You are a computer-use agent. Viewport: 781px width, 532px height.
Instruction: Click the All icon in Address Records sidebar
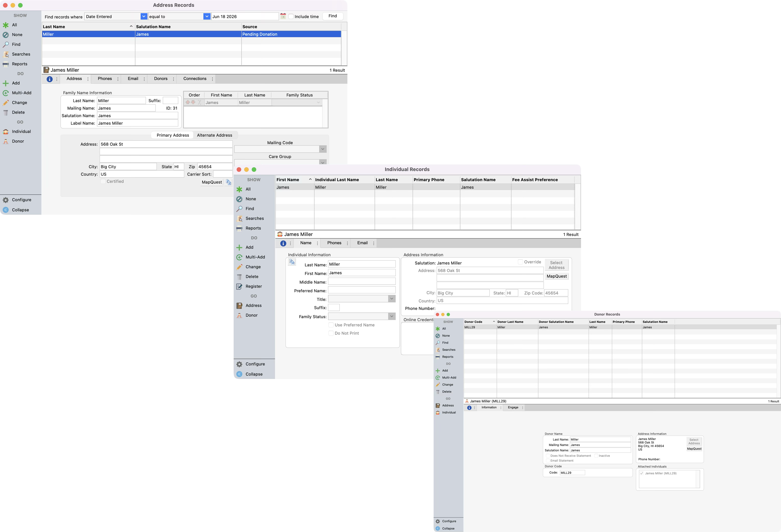[6, 25]
